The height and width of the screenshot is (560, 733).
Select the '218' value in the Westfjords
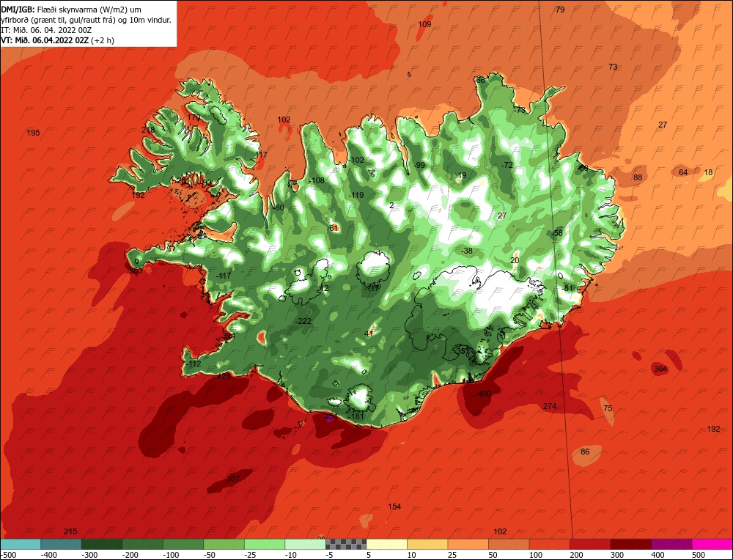pos(148,130)
